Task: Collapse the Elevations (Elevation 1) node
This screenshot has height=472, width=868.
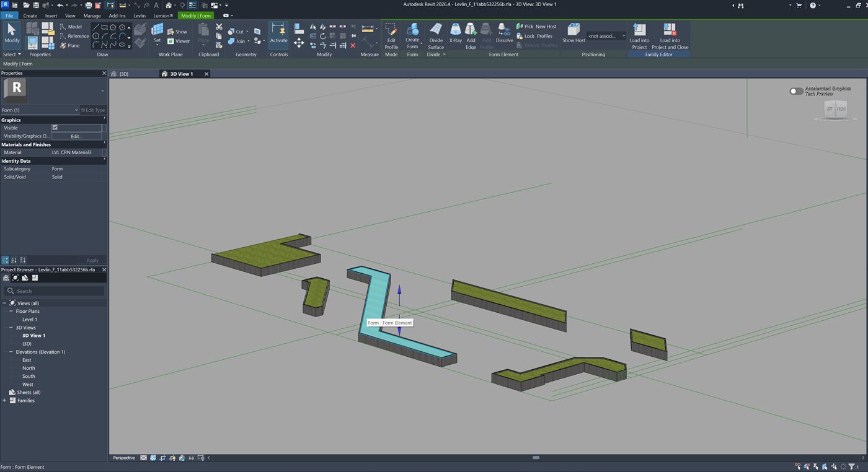Action: (x=11, y=352)
